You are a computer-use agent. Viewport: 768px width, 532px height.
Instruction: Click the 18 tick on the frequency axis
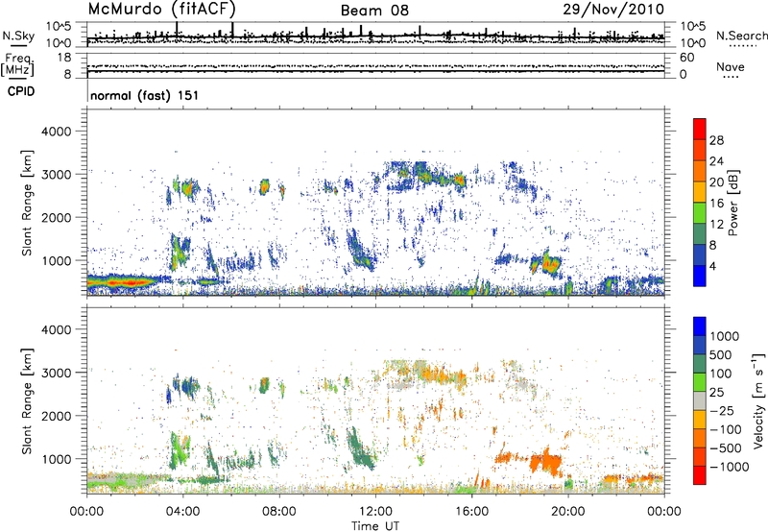click(64, 58)
